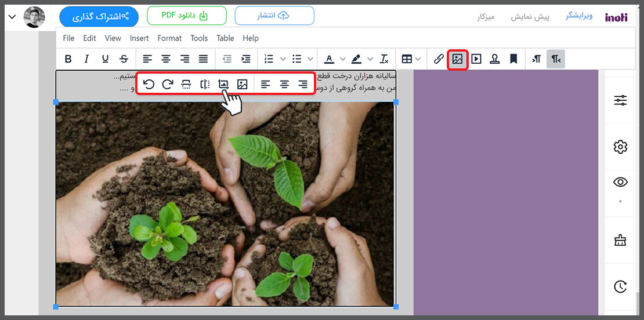The height and width of the screenshot is (320, 644).
Task: Click the bookmark anchor icon
Action: pyautogui.click(x=513, y=59)
